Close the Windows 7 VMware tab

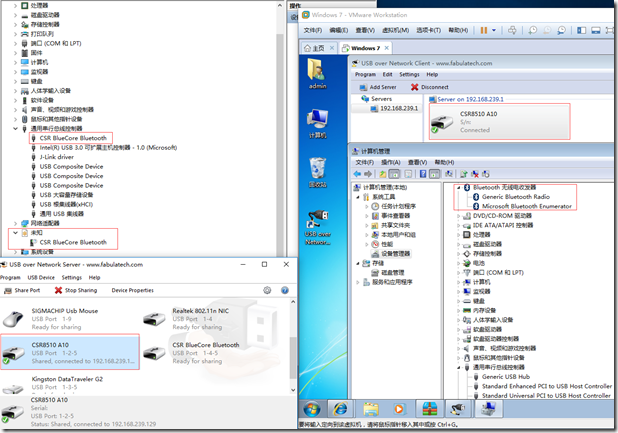coord(387,48)
